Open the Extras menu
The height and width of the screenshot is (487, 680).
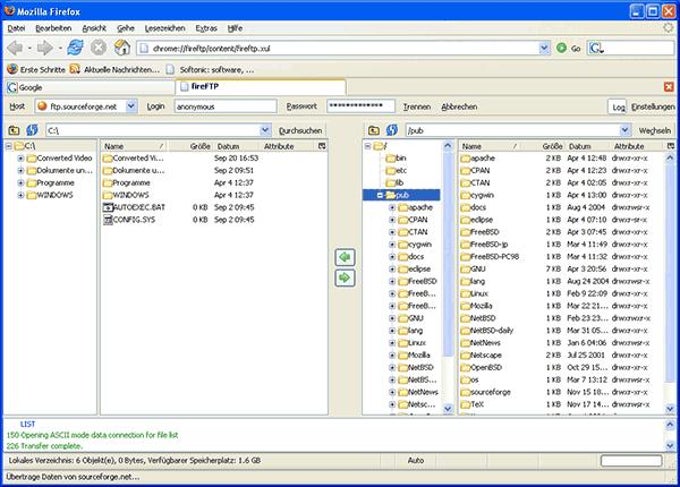tap(206, 28)
